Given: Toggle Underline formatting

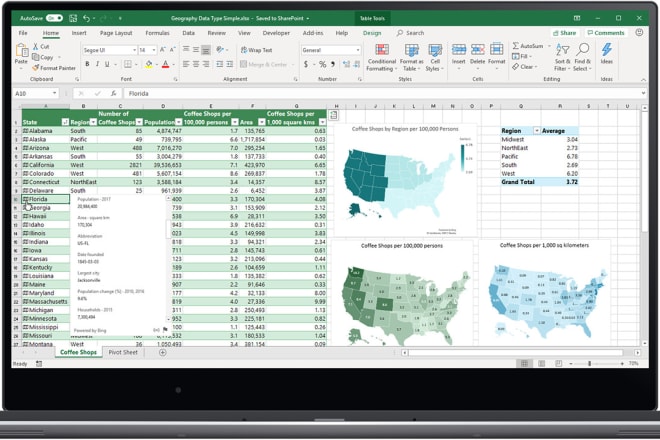Looking at the screenshot, I should (107, 64).
